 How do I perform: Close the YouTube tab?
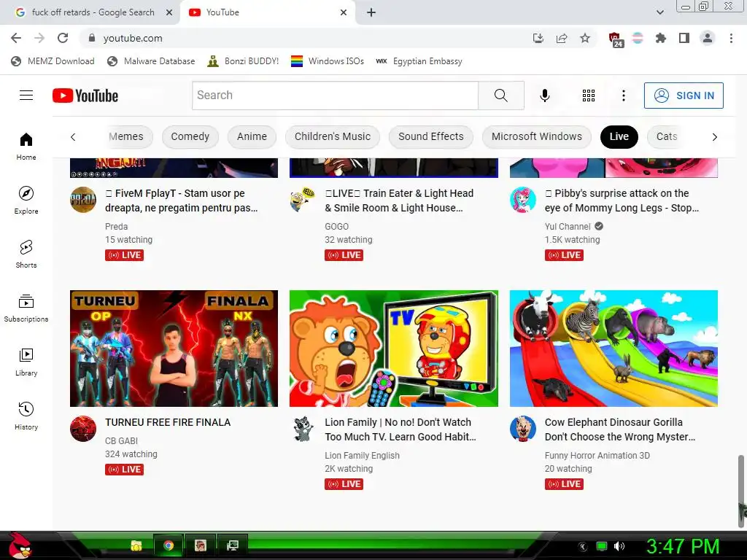point(344,12)
